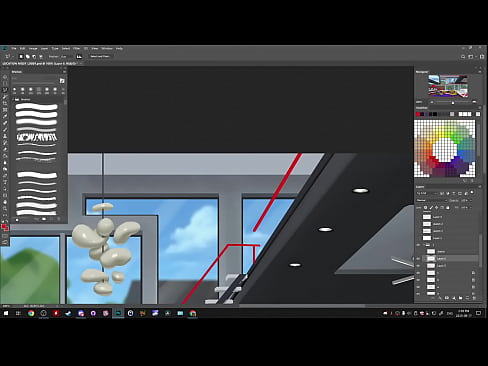The width and height of the screenshot is (488, 366).
Task: Open the Window menu
Action: point(107,48)
